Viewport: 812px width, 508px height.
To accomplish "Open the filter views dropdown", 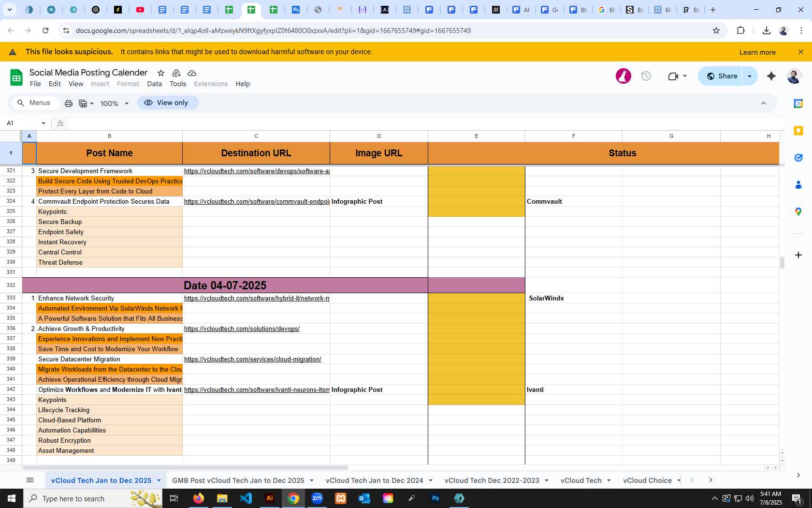I will click(x=86, y=103).
